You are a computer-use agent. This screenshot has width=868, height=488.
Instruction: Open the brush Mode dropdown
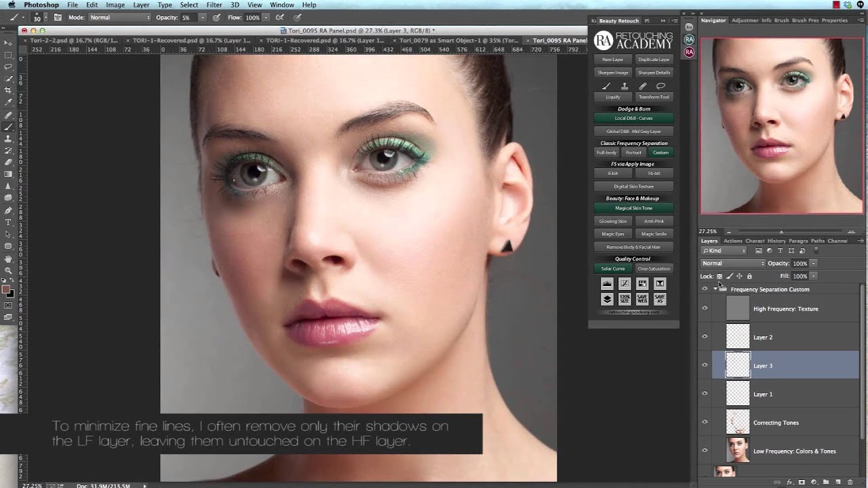pyautogui.click(x=119, y=17)
